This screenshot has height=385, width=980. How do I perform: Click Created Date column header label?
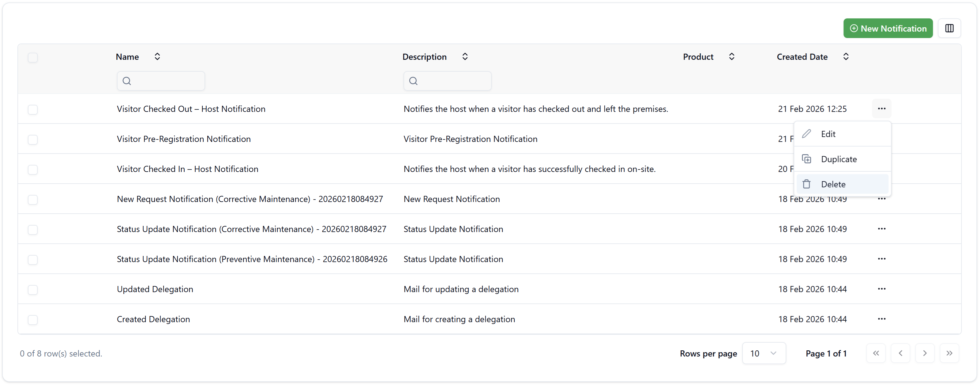[802, 57]
